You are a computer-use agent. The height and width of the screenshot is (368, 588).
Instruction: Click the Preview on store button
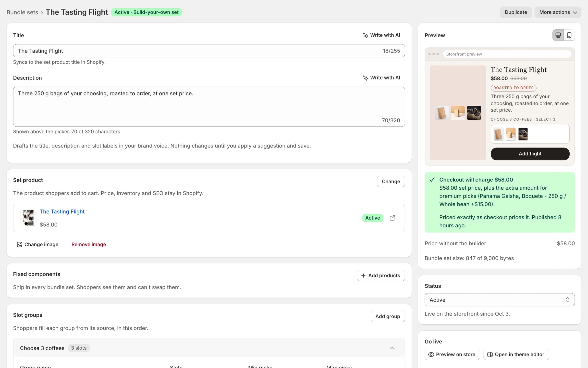[x=452, y=354]
